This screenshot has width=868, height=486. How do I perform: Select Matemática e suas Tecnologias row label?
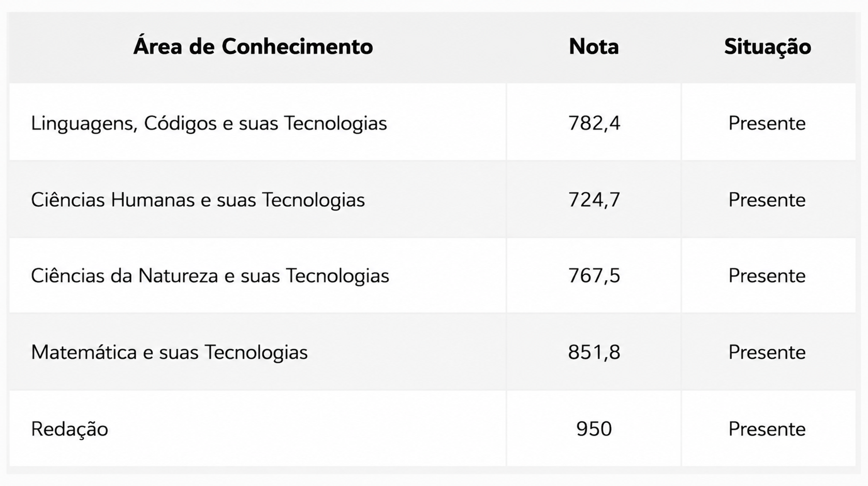point(169,352)
